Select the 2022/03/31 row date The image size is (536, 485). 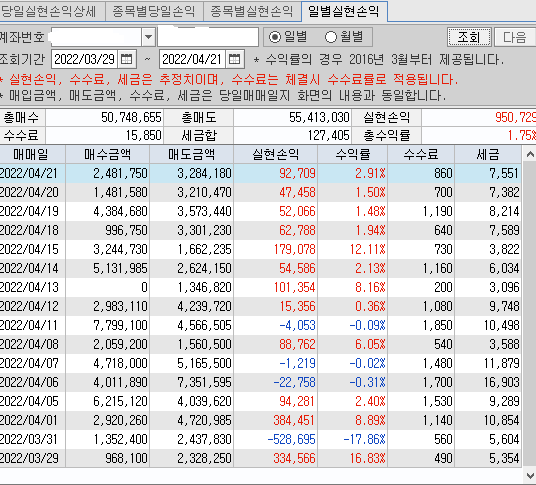[29, 439]
